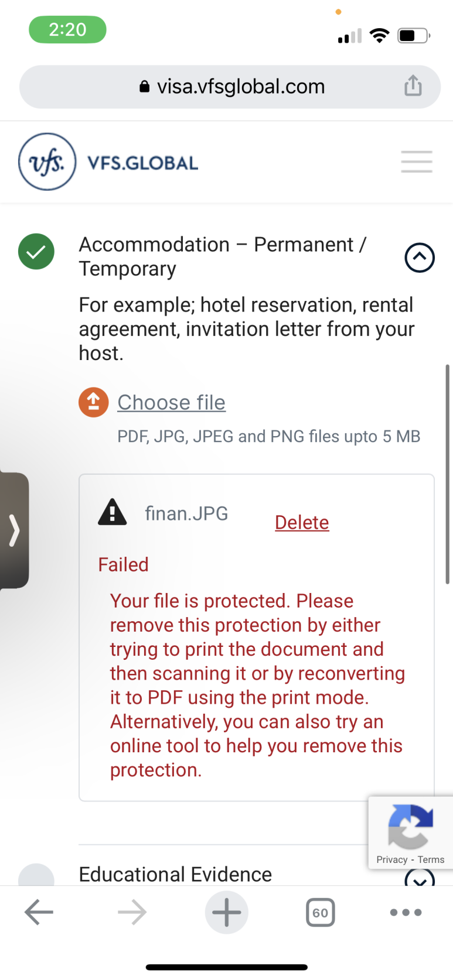This screenshot has width=453, height=980.
Task: Click the reCAPTCHA badge logo
Action: [410, 825]
